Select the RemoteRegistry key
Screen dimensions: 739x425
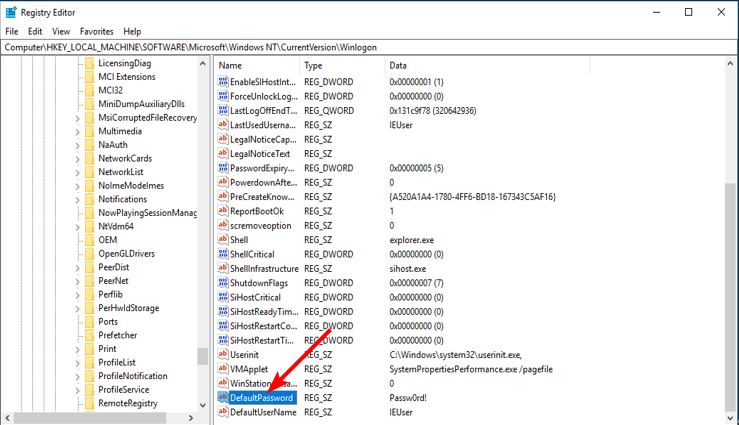(128, 403)
